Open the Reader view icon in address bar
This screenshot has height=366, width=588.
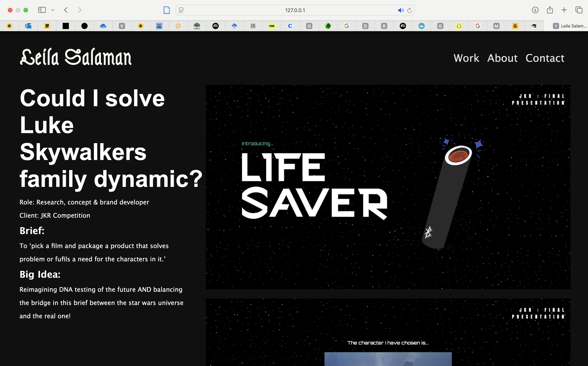click(181, 10)
